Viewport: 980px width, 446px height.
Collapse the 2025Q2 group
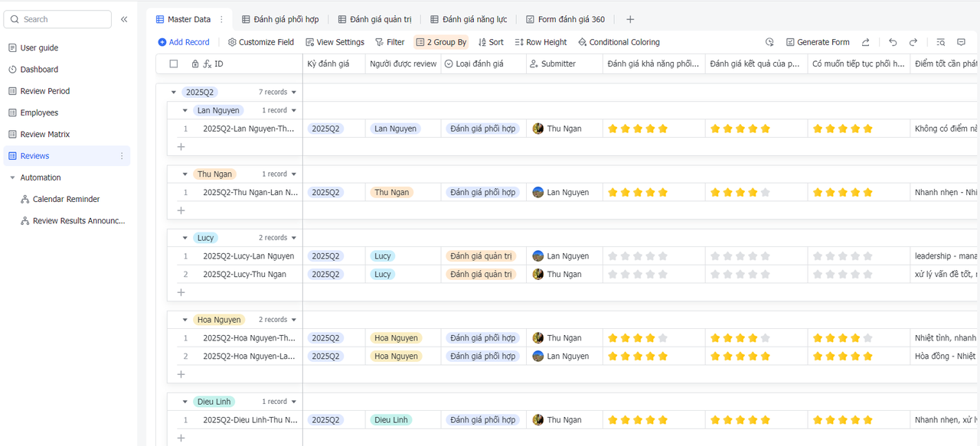click(x=174, y=93)
